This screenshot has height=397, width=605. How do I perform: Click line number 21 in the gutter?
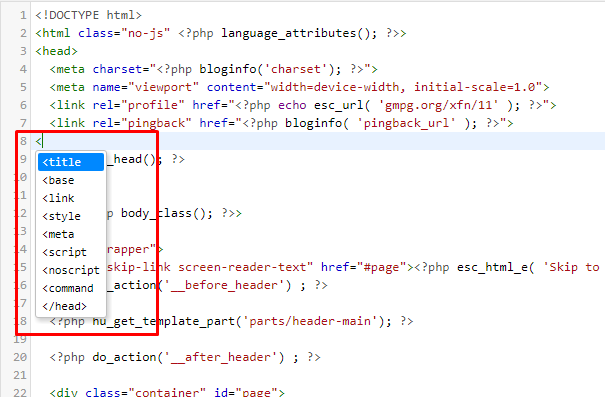tap(20, 375)
